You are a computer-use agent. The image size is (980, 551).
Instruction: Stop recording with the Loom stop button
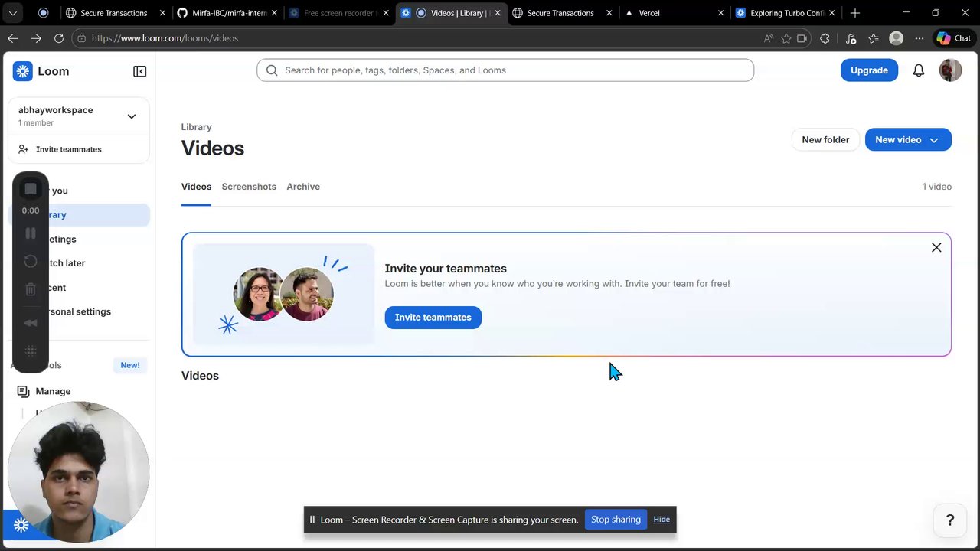pyautogui.click(x=31, y=189)
